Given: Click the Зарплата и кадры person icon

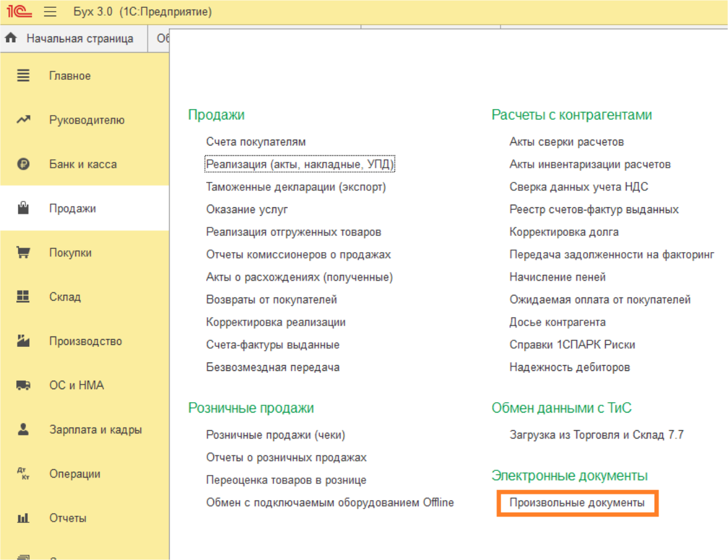Looking at the screenshot, I should tap(23, 429).
